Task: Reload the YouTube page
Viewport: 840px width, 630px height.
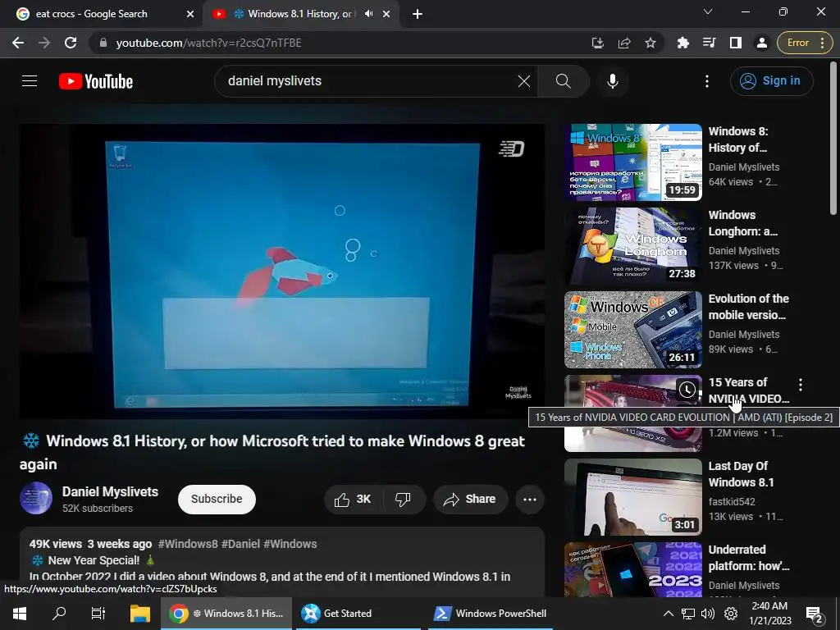Action: click(71, 43)
